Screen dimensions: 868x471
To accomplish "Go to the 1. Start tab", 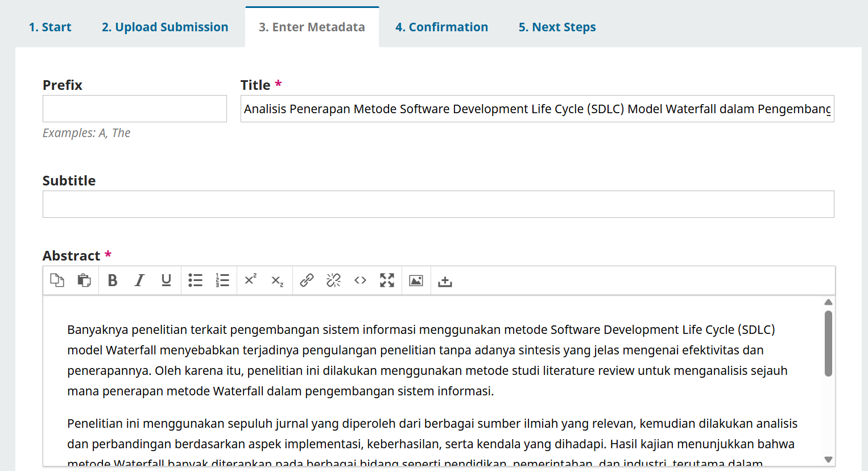I will point(50,27).
